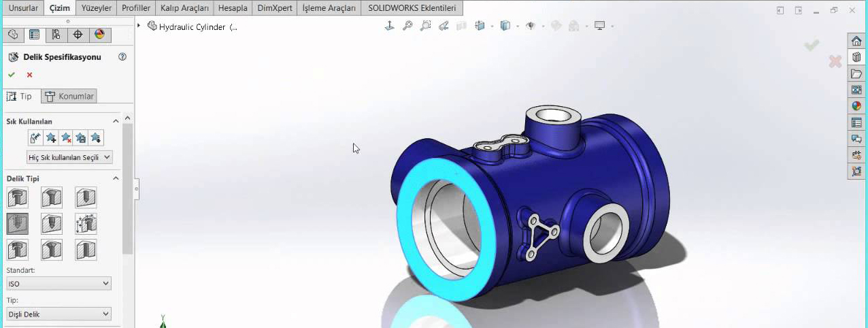
Task: Switch to the Konumlar tab
Action: [x=69, y=96]
